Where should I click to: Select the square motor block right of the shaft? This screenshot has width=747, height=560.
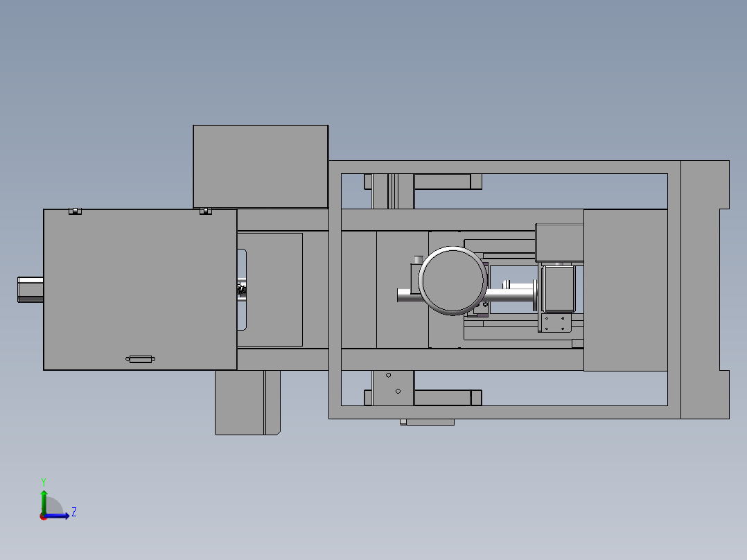(559, 289)
